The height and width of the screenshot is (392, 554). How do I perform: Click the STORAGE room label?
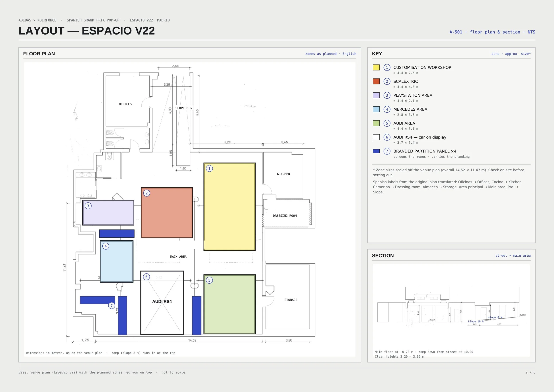[291, 300]
